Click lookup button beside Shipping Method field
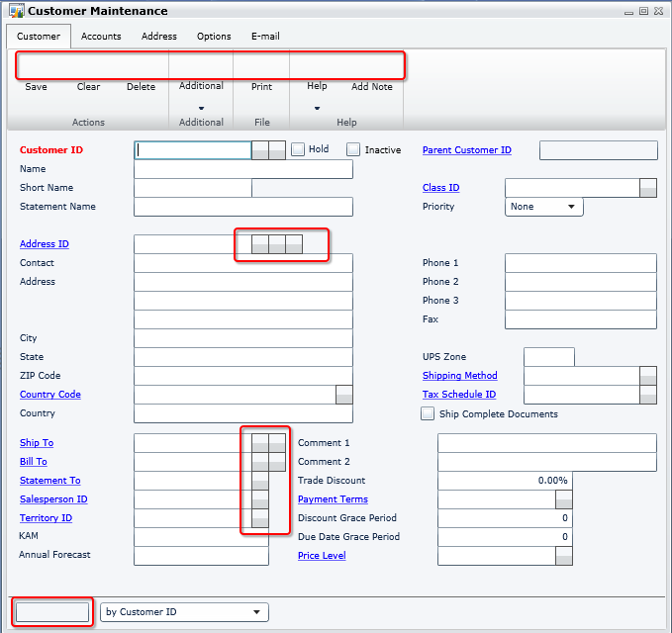 (x=648, y=376)
